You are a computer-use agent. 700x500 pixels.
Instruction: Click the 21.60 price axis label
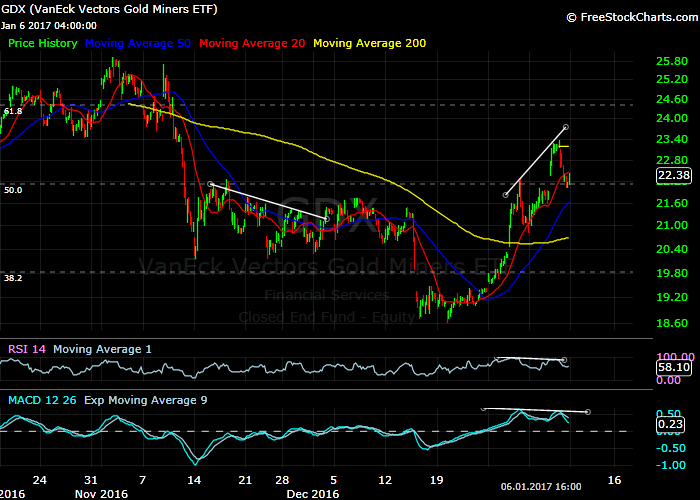(x=672, y=204)
